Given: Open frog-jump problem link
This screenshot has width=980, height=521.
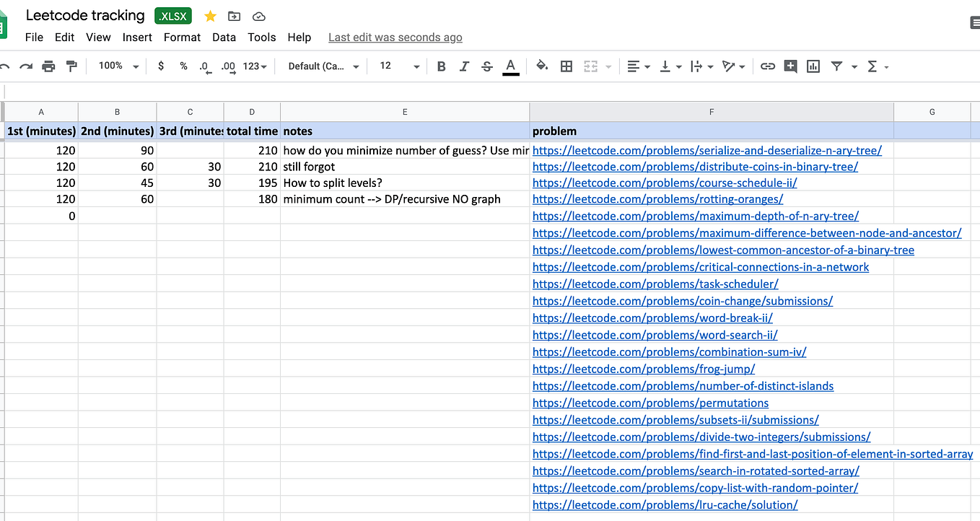Looking at the screenshot, I should click(x=644, y=369).
